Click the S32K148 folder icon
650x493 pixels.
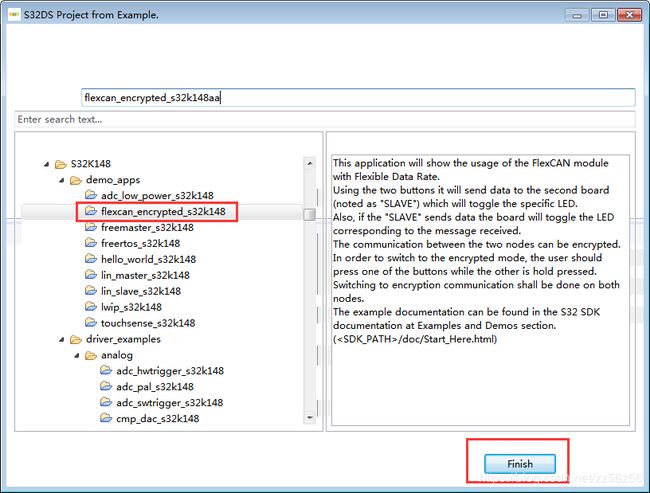[x=61, y=164]
